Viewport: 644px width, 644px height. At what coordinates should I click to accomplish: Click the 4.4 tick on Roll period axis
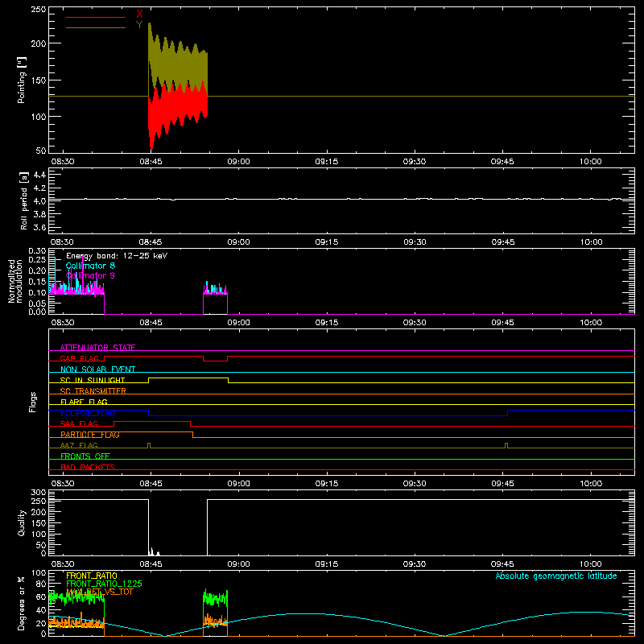coord(39,175)
